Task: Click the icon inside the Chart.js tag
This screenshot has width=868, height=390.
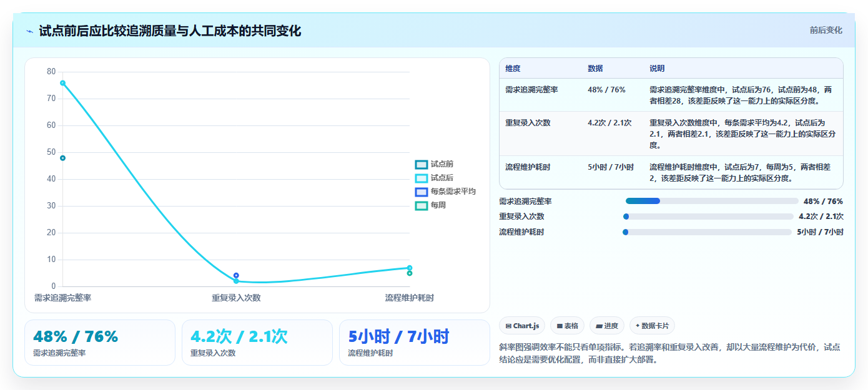Action: point(508,326)
